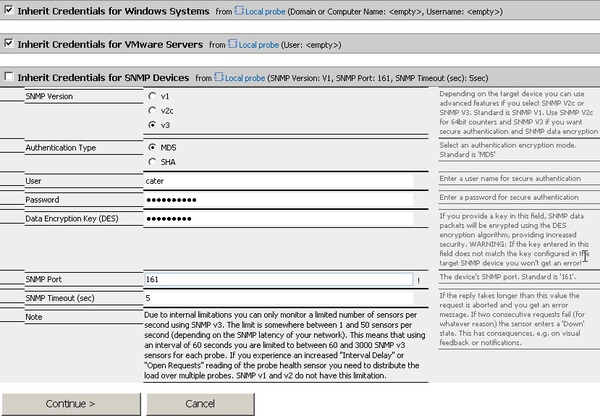Focus the Data Encryption Key (DES) field
Screen dimensions: 600x416
tap(279, 219)
